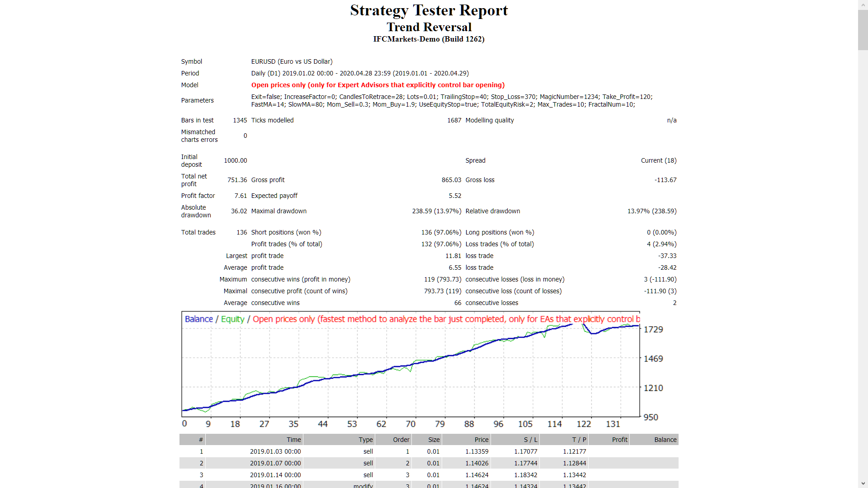The height and width of the screenshot is (488, 868).
Task: Click the Balance column header
Action: click(x=666, y=439)
